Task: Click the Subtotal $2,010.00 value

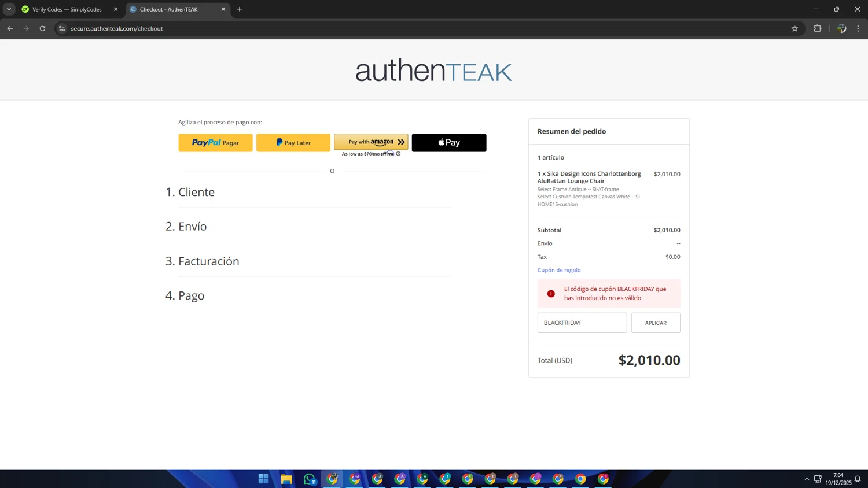Action: point(667,230)
